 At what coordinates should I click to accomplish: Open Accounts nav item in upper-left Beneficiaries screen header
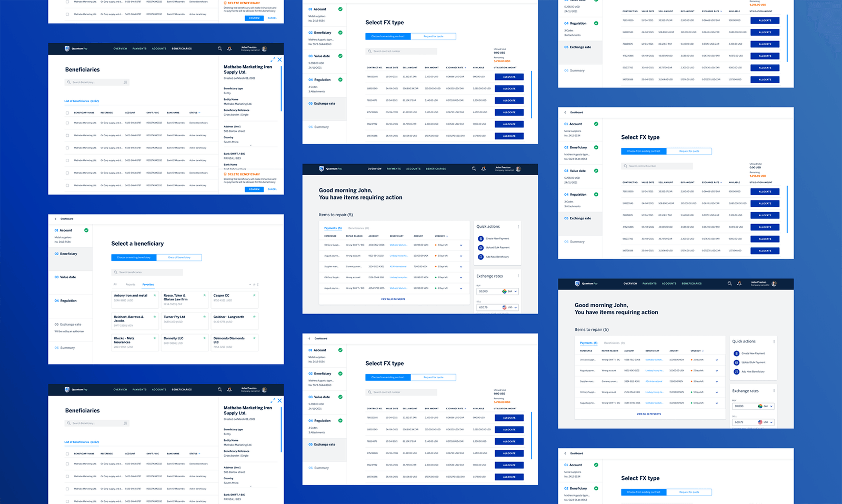(159, 48)
